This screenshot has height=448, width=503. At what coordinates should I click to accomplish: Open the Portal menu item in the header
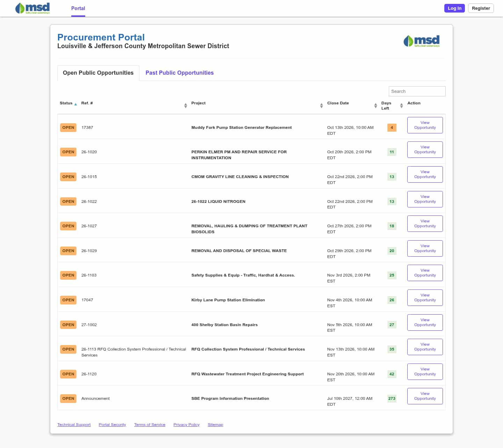(78, 8)
